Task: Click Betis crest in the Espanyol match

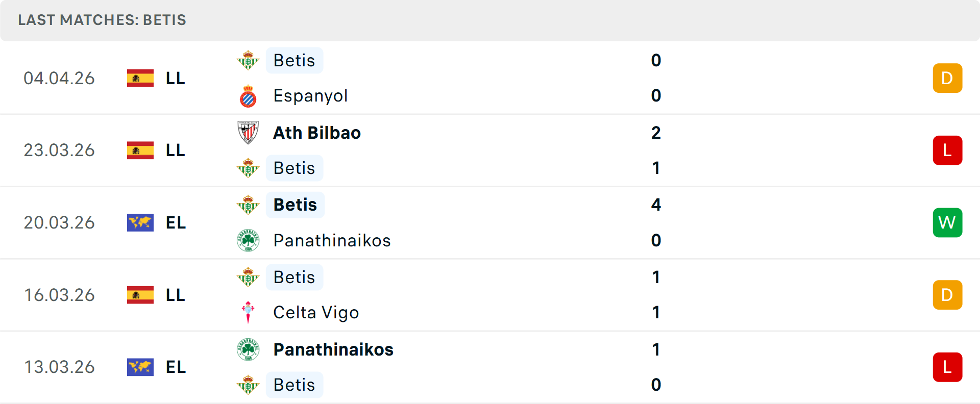Action: [248, 61]
